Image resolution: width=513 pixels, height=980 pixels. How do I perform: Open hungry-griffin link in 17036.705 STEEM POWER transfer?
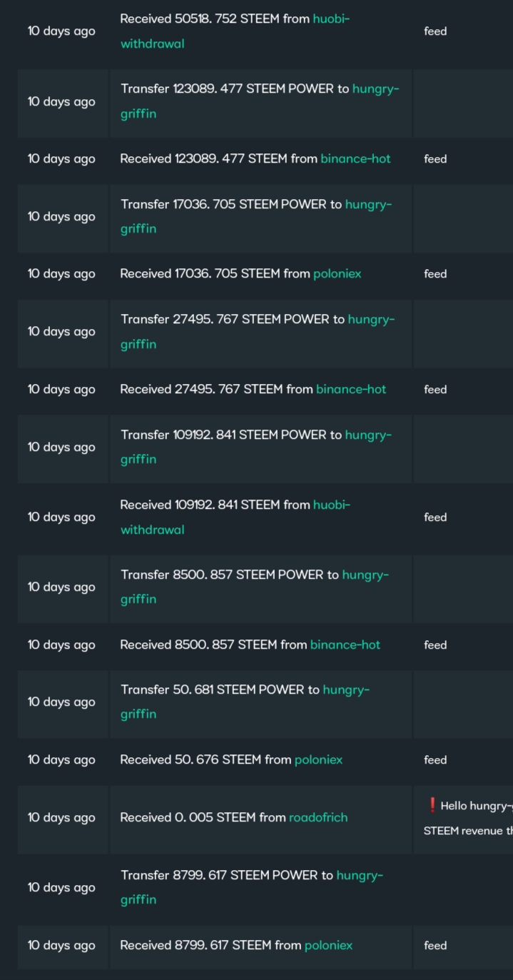point(256,216)
